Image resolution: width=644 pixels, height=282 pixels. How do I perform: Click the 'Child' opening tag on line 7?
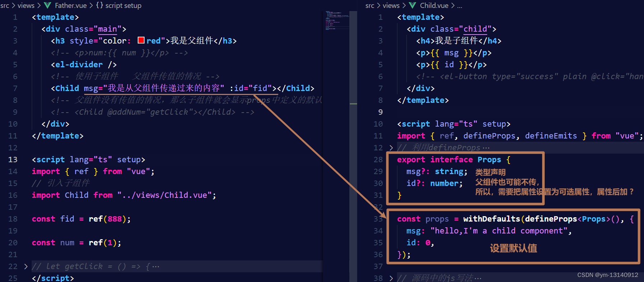67,88
